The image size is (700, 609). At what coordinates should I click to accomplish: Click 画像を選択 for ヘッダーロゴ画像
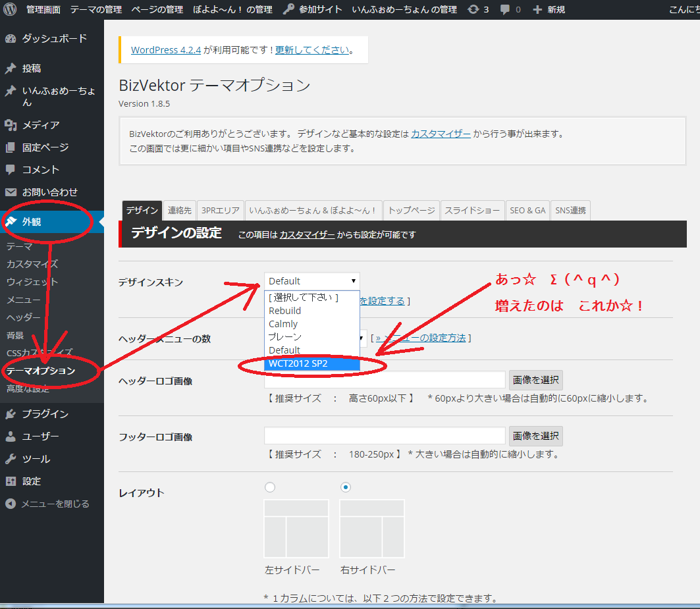click(536, 380)
